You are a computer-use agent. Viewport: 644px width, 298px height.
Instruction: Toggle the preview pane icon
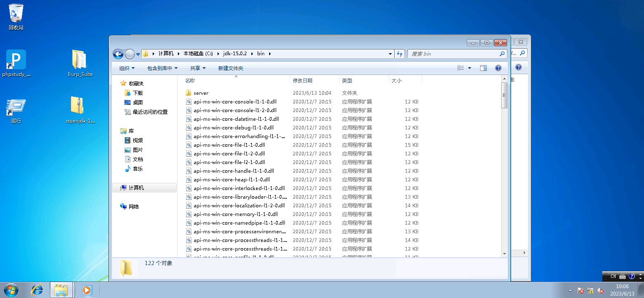click(x=483, y=68)
